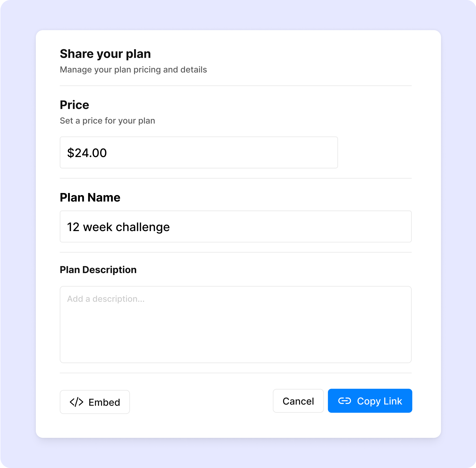Click the Plan Description label

pyautogui.click(x=98, y=270)
